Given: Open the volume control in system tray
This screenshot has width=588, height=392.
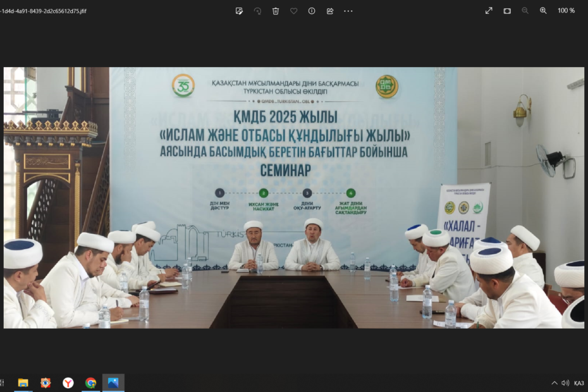Looking at the screenshot, I should click(x=565, y=383).
